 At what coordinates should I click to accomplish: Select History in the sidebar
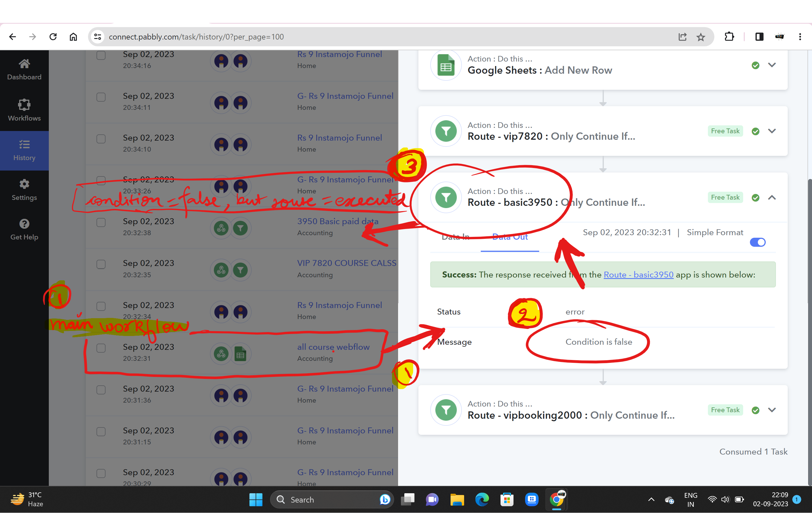tap(24, 150)
